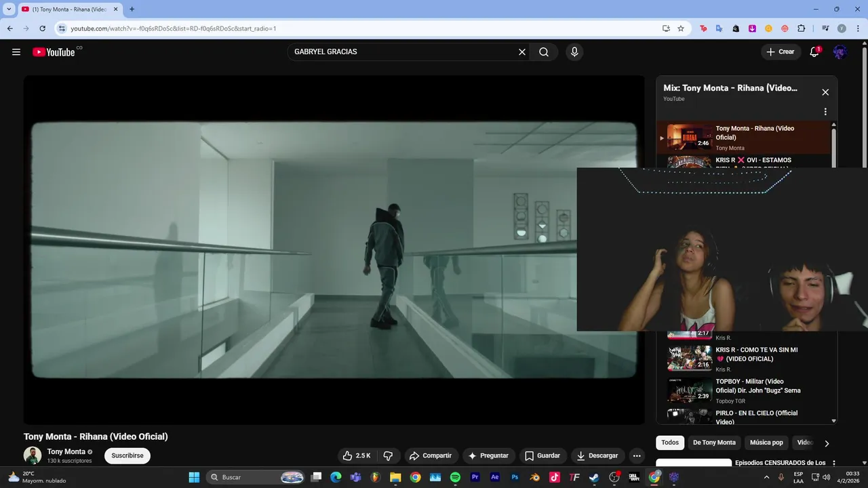Open Mix playlist three-dot options
This screenshot has height=488, width=868.
pos(825,112)
